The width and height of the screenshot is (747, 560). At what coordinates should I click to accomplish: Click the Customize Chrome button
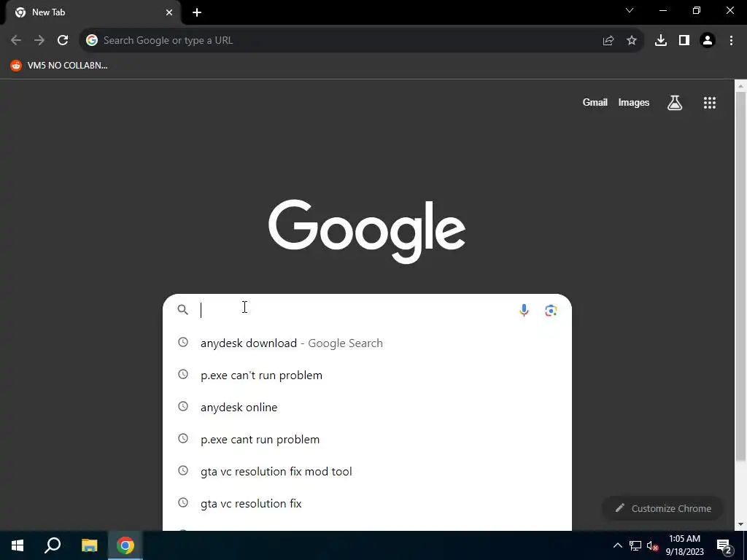(x=662, y=508)
